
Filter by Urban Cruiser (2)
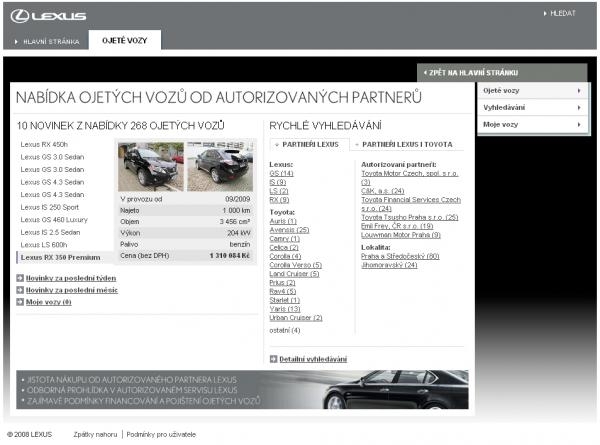296,318
